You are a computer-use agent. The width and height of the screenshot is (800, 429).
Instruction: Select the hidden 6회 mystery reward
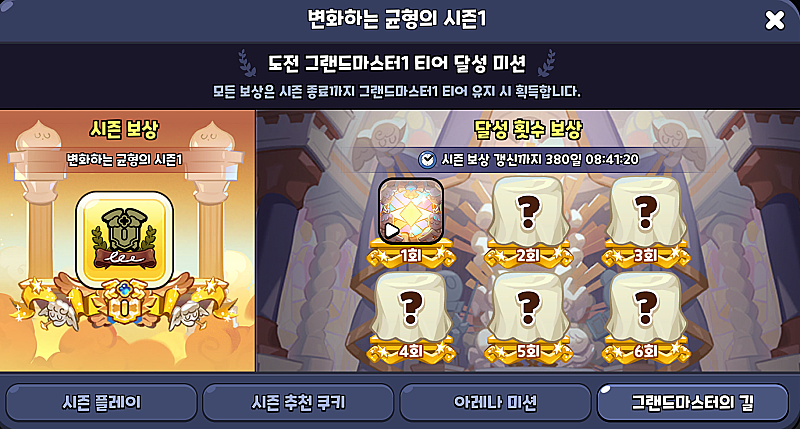645,307
